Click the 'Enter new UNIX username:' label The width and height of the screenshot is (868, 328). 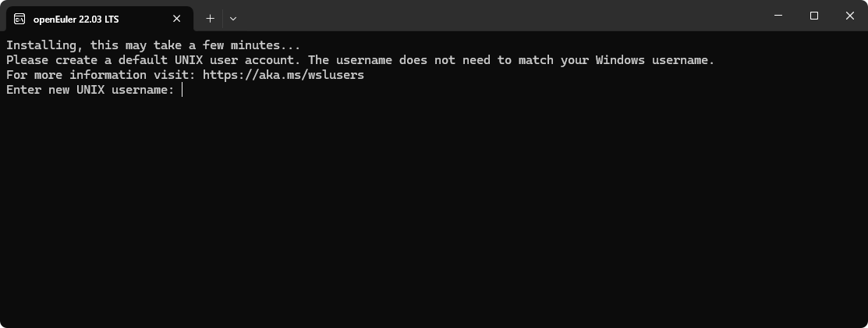(90, 90)
